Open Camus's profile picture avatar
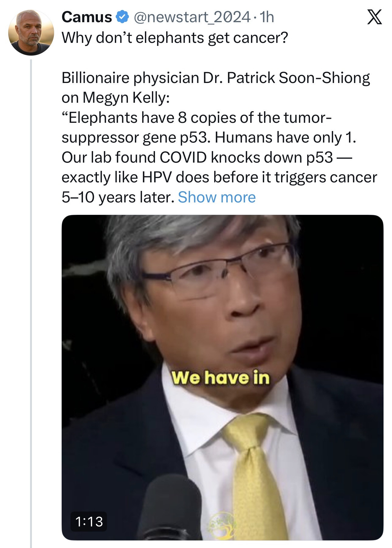This screenshot has height=548, width=392. (31, 33)
